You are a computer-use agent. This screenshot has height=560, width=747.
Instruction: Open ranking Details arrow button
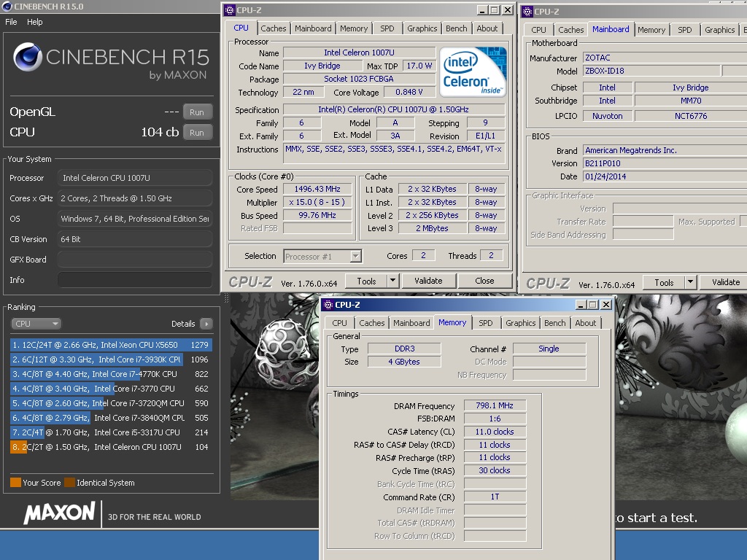coord(206,324)
